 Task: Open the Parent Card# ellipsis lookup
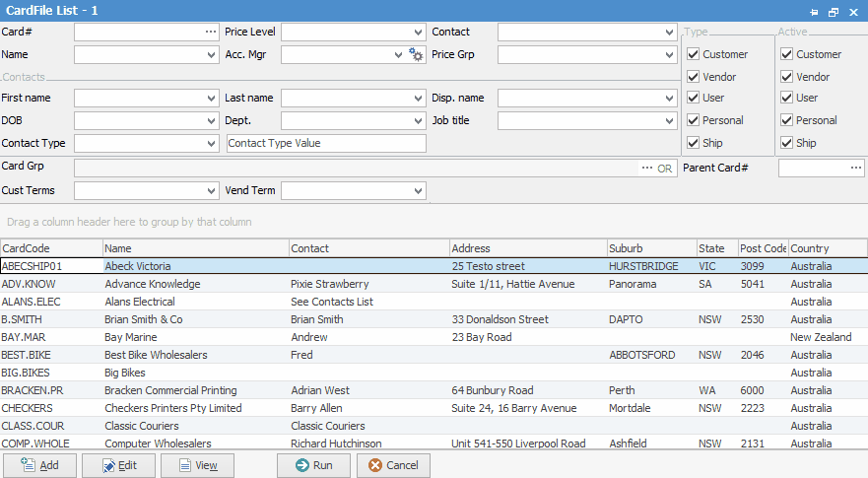pyautogui.click(x=856, y=168)
